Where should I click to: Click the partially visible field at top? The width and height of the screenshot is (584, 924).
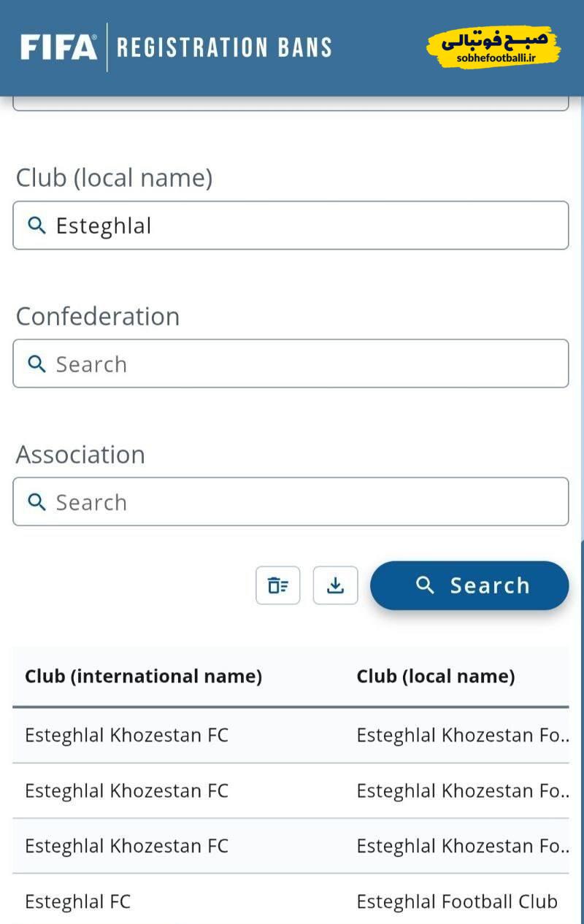coord(291,105)
